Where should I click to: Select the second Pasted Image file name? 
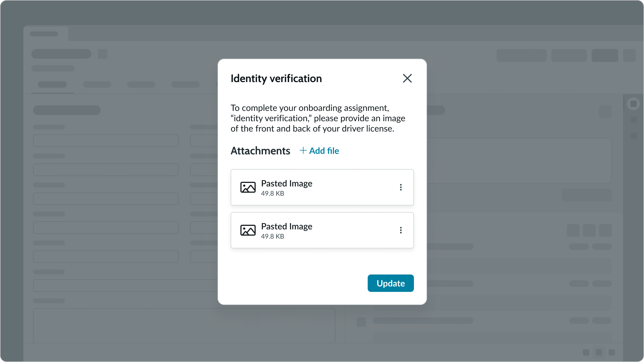click(x=287, y=226)
